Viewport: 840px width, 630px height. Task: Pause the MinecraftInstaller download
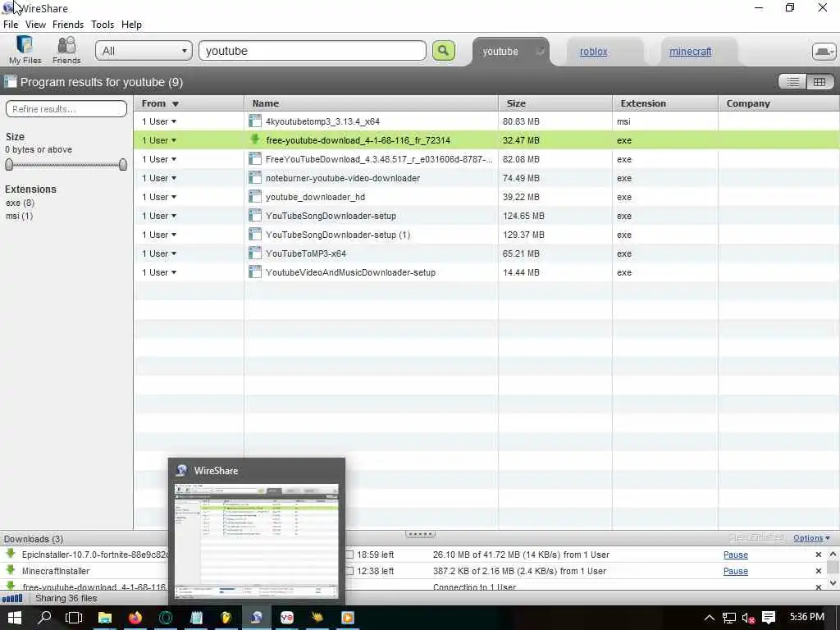[736, 571]
